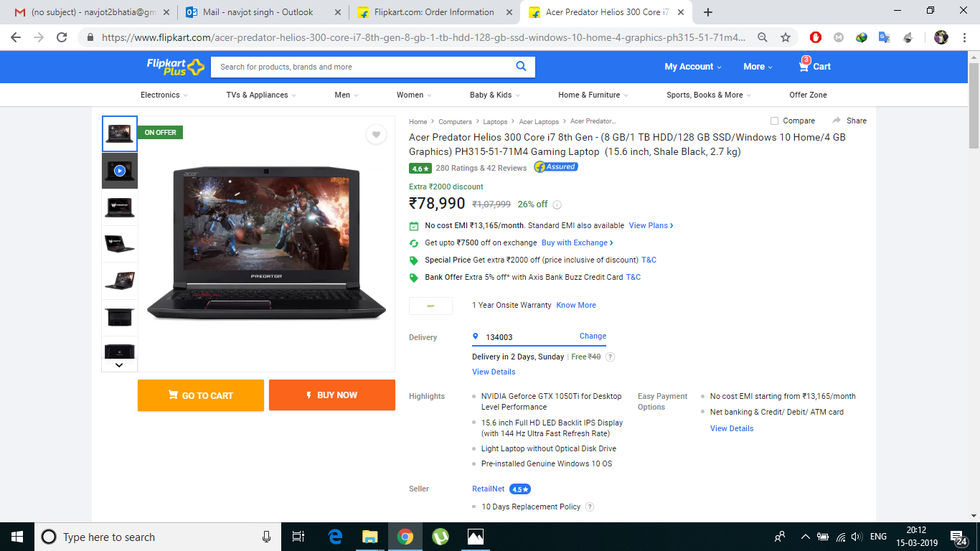Screen dimensions: 980x551
Task: Launch Edge from taskbar
Action: (335, 537)
